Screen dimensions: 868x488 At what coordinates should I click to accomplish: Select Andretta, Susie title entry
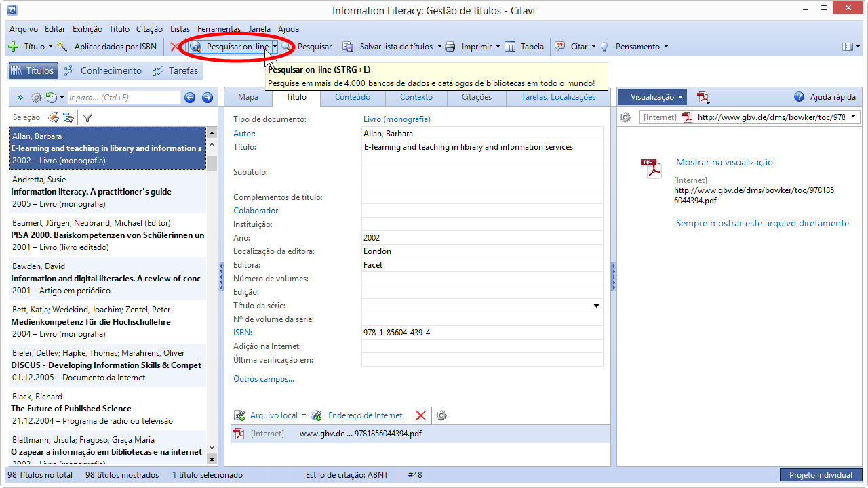coord(108,192)
